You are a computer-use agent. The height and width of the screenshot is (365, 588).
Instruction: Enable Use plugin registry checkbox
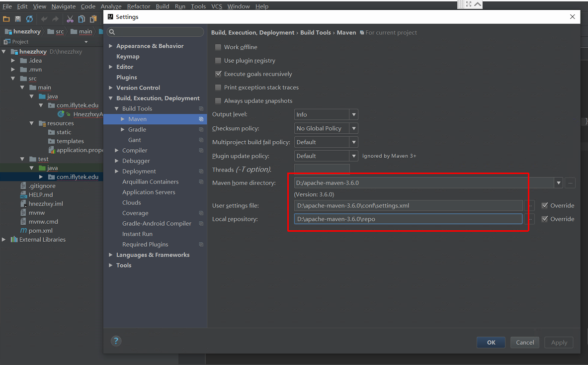218,60
